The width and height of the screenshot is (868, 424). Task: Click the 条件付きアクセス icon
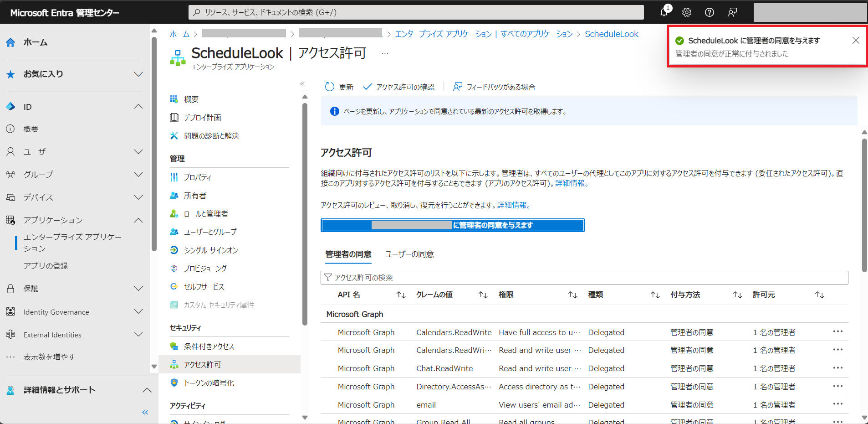pyautogui.click(x=174, y=346)
